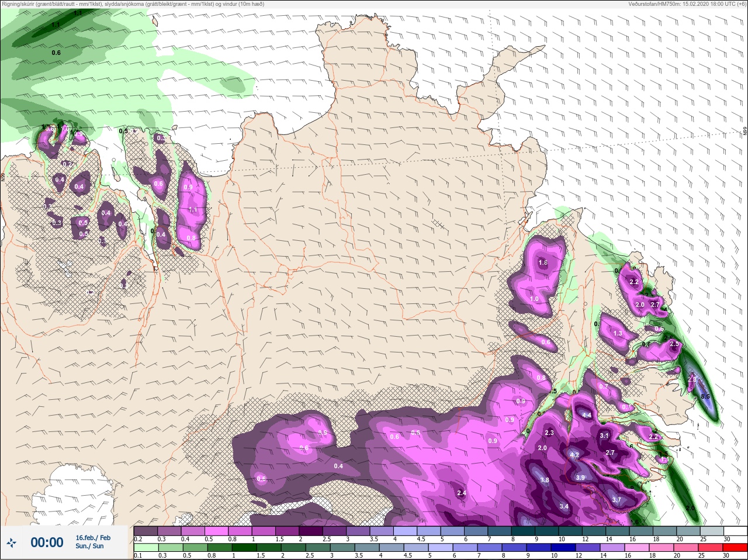Select top legend swatch between 4 and 4.5
748x560 pixels.
click(x=406, y=531)
